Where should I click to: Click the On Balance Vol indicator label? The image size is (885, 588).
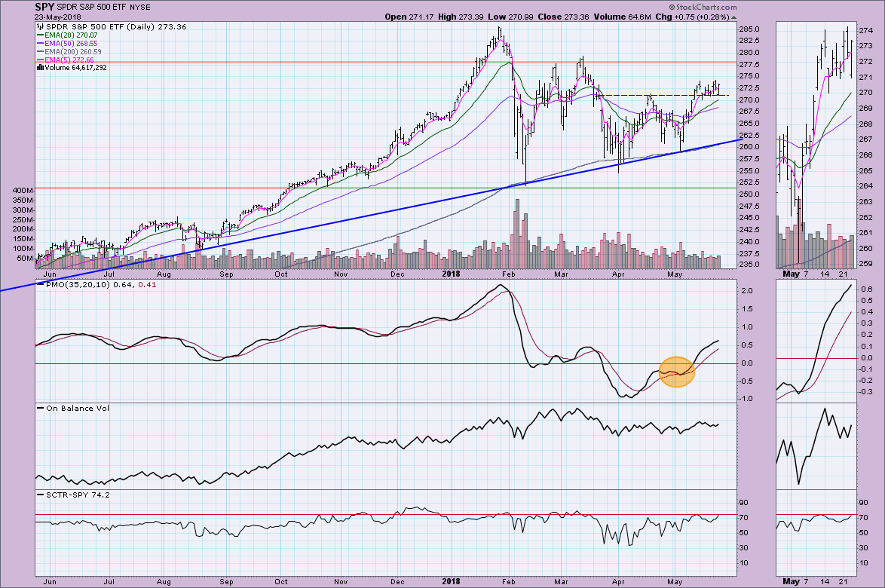click(x=78, y=408)
